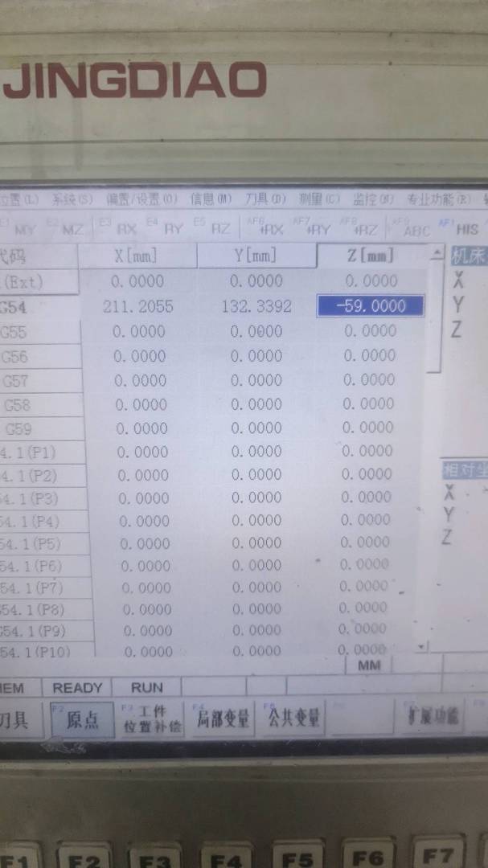Open the 公共变量 softkey
Image resolution: width=488 pixels, height=868 pixels.
click(293, 718)
